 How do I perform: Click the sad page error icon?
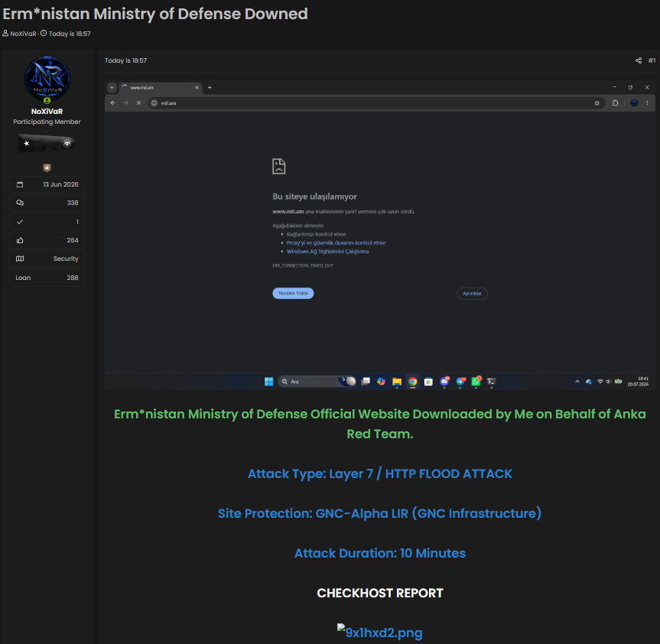[x=278, y=166]
